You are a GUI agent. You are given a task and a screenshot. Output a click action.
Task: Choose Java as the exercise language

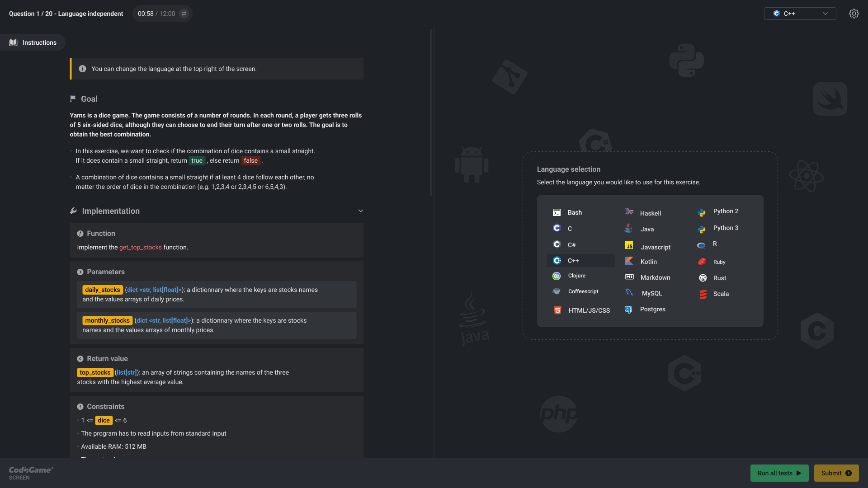click(646, 229)
